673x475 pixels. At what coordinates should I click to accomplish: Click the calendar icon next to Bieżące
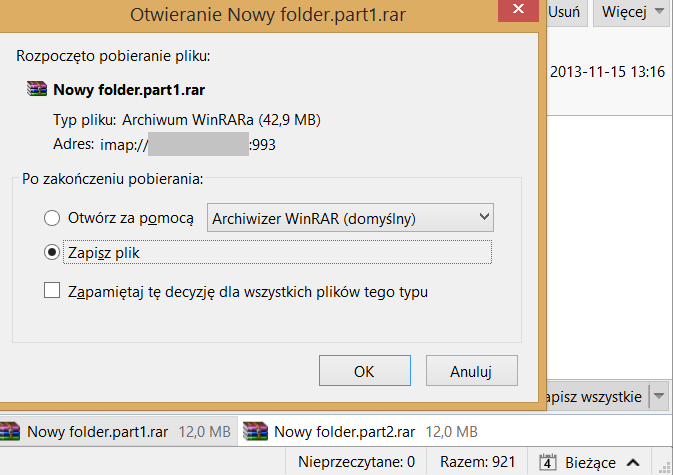coord(547,462)
